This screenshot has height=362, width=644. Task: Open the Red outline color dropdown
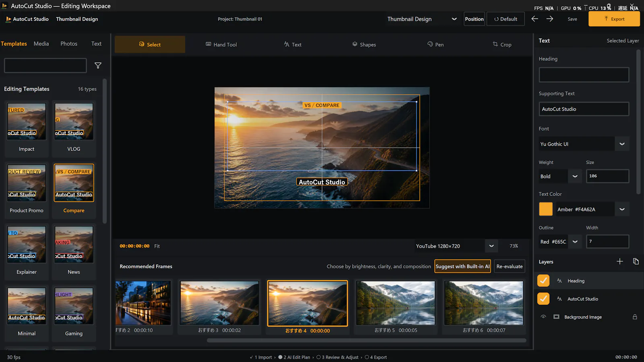[575, 242]
